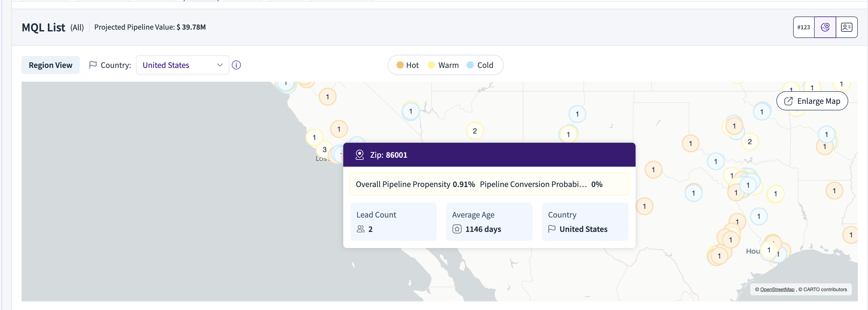The width and height of the screenshot is (868, 310).
Task: Toggle the Warm legend swatch
Action: pyautogui.click(x=431, y=65)
